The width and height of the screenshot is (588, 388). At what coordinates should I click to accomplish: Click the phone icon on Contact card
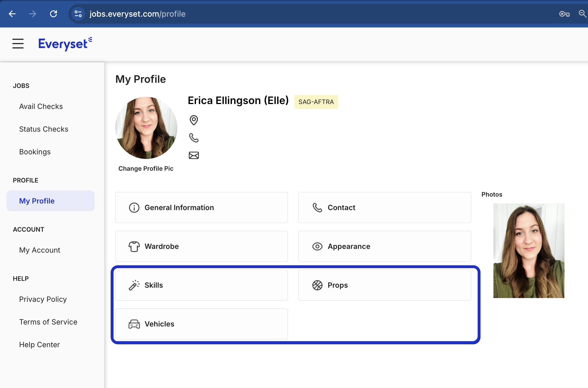tap(317, 208)
